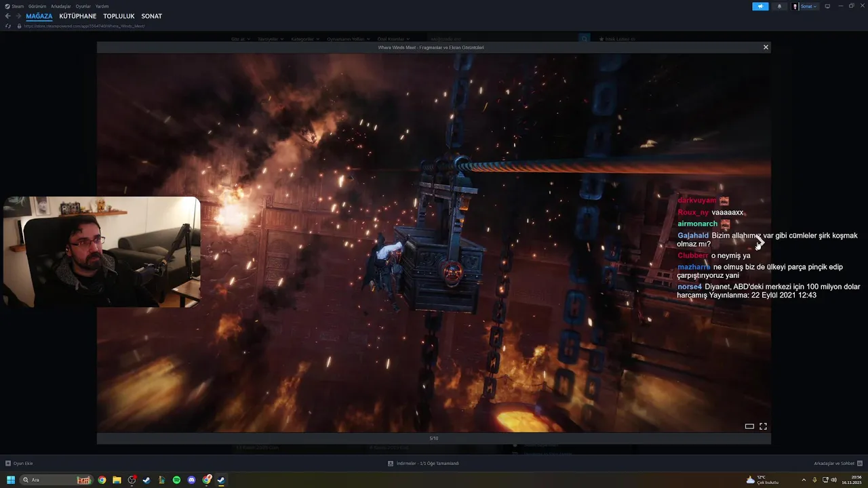
Task: Go to next screenshot with right arrow
Action: (x=760, y=242)
